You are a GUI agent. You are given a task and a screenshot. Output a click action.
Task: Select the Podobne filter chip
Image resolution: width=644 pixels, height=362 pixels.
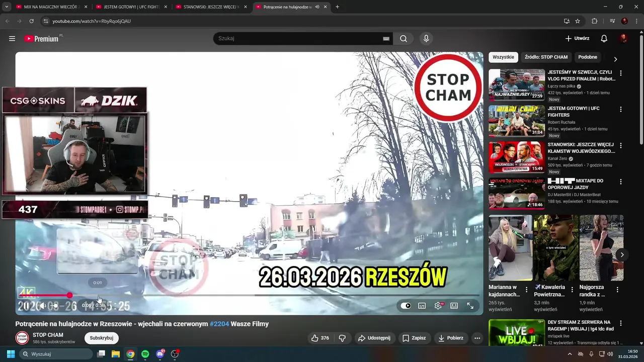coord(588,57)
